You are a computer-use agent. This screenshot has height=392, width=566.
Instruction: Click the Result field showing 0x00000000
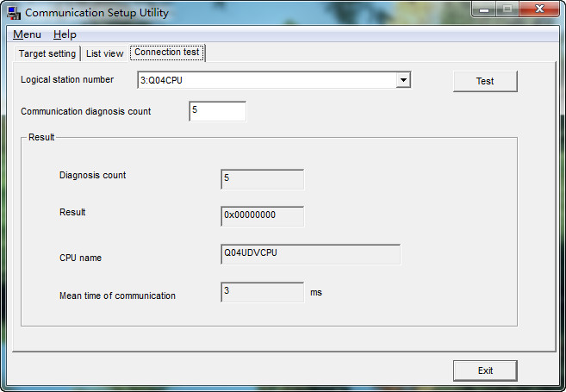tap(263, 215)
